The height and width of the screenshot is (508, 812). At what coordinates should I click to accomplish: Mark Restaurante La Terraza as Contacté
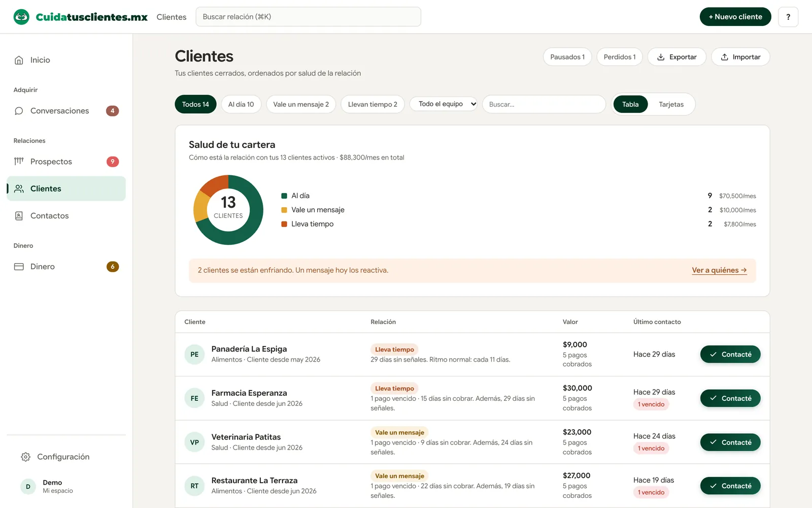730,486
